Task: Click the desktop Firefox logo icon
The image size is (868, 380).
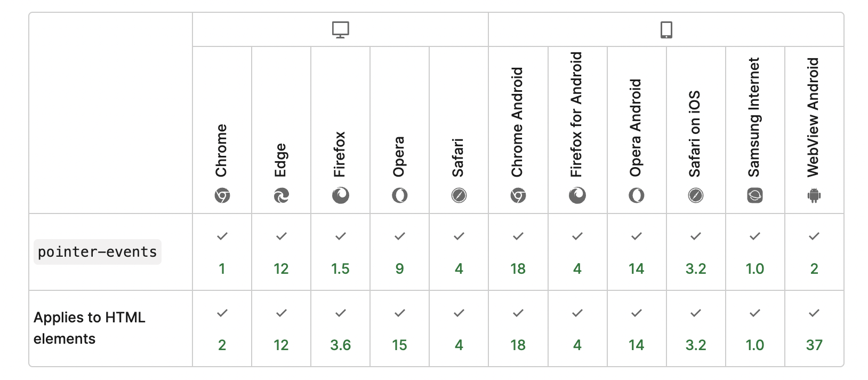Action: tap(341, 196)
